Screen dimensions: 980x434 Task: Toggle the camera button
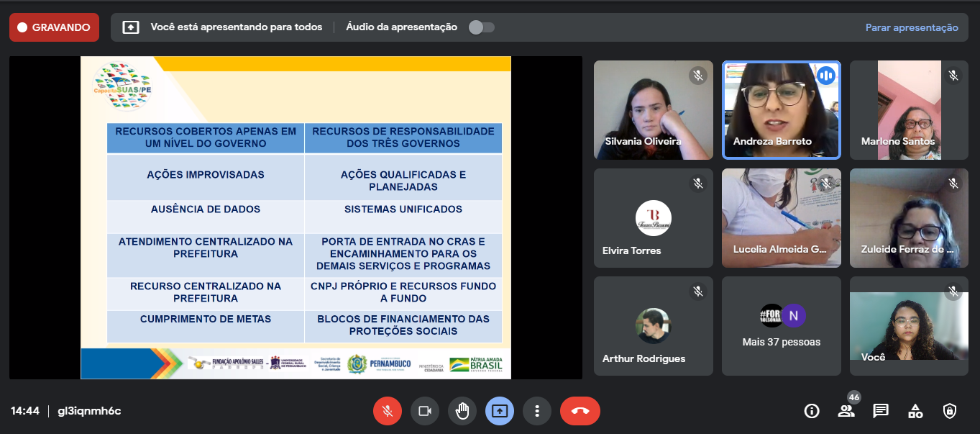click(424, 411)
